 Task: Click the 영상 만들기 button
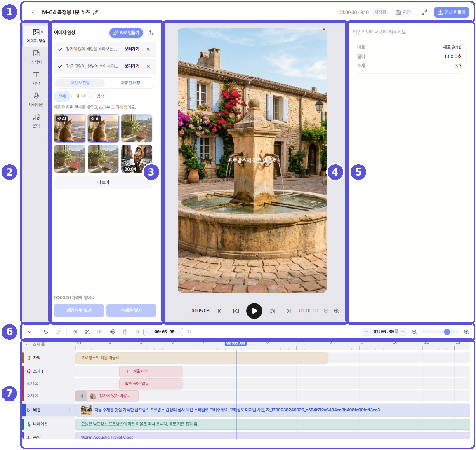[451, 12]
